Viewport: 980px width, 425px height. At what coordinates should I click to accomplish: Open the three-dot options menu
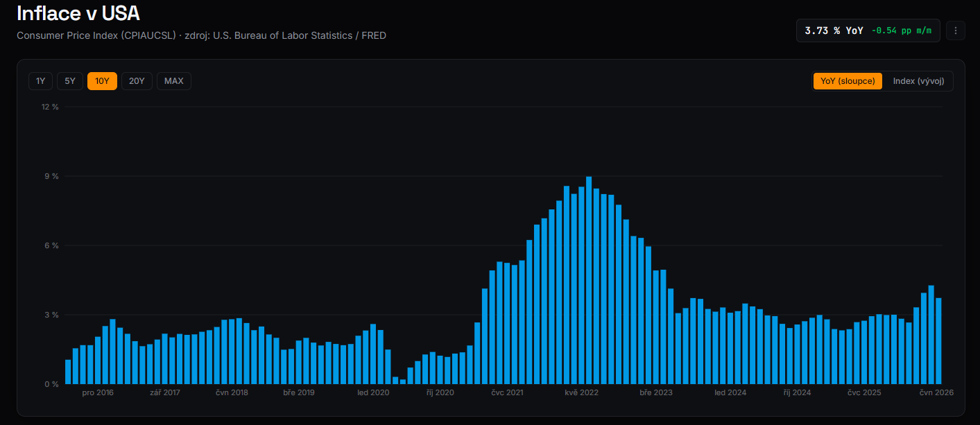(956, 31)
